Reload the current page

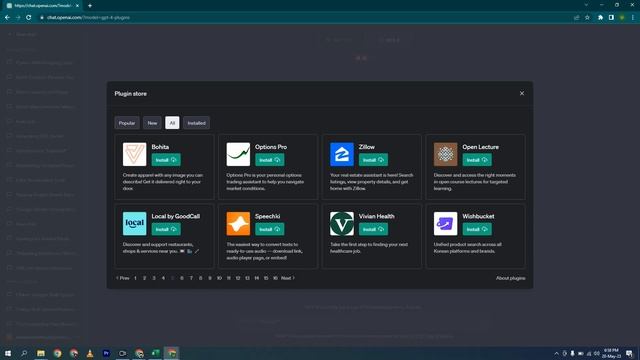click(29, 18)
